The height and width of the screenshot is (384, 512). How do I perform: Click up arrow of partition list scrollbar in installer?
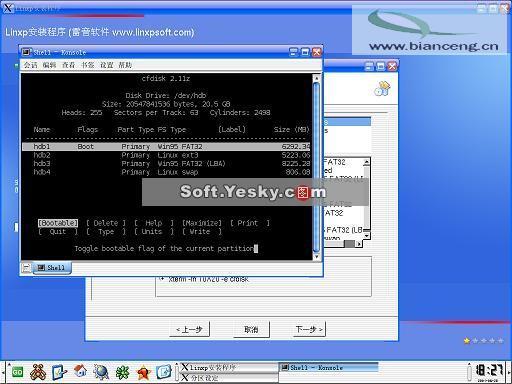click(x=367, y=162)
